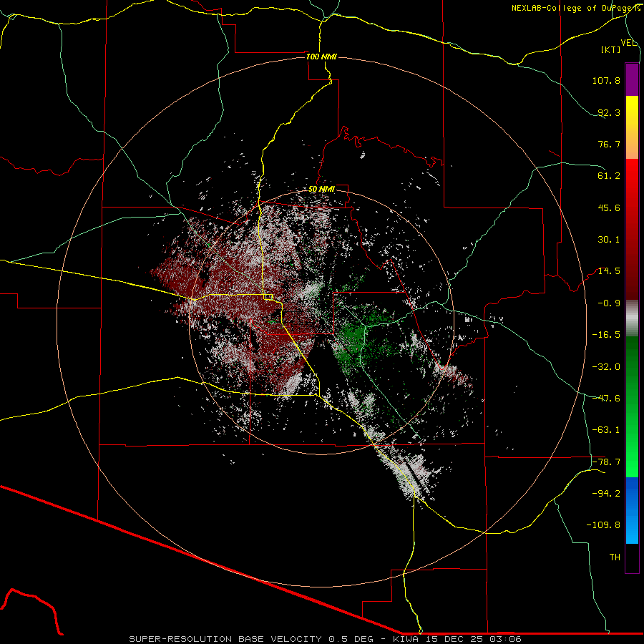
Task: Click the TH legend label
Action: (x=615, y=557)
